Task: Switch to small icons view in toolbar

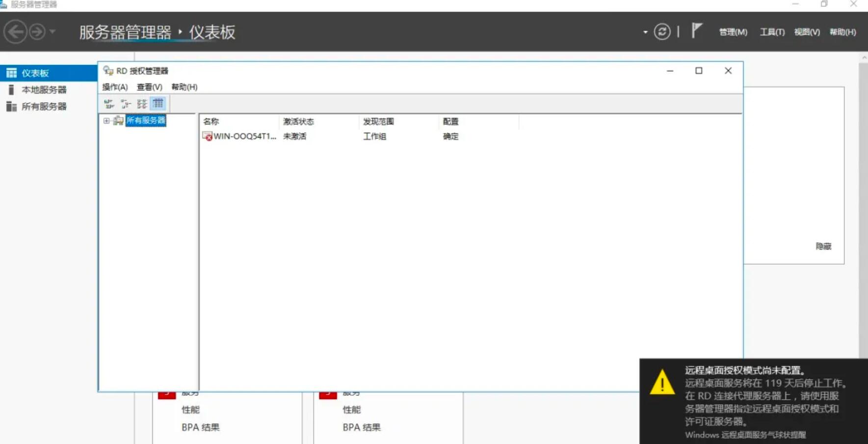Action: pyautogui.click(x=126, y=104)
